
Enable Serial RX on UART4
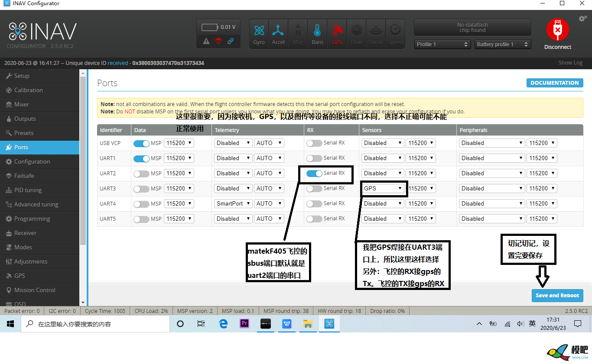314,203
